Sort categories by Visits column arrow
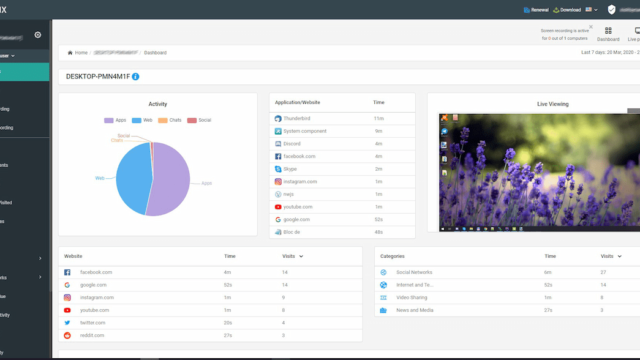The height and width of the screenshot is (360, 640). click(x=620, y=256)
